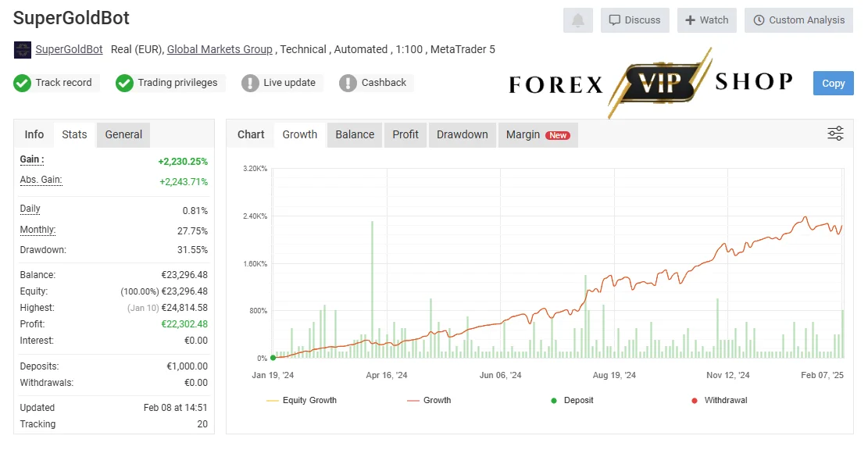
Task: Click the Aug 19, '24 axis label
Action: 614,375
